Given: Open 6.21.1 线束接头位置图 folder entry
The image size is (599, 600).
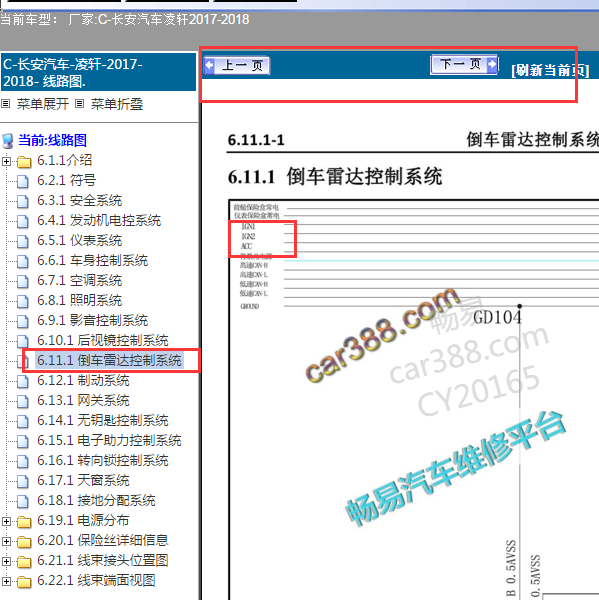Looking at the screenshot, I should pos(103,561).
